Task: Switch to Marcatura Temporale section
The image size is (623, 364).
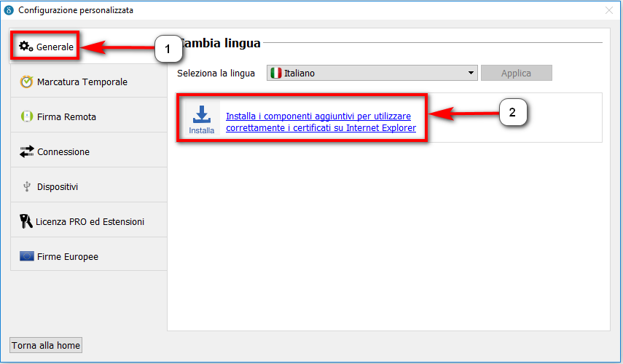Action: pyautogui.click(x=89, y=82)
